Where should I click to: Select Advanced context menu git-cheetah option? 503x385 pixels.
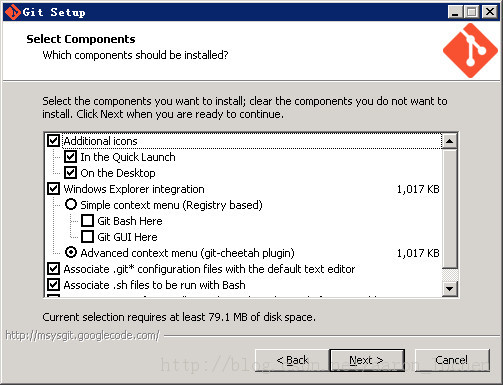click(x=71, y=252)
